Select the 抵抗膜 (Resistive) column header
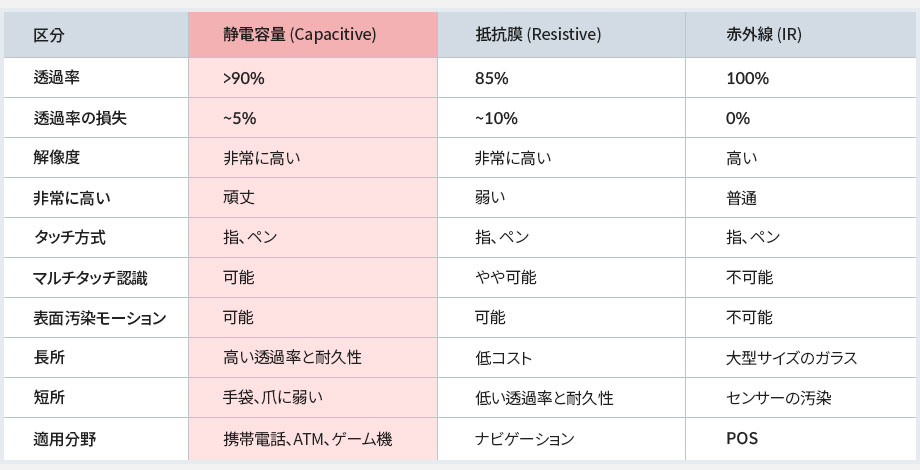 click(561, 35)
